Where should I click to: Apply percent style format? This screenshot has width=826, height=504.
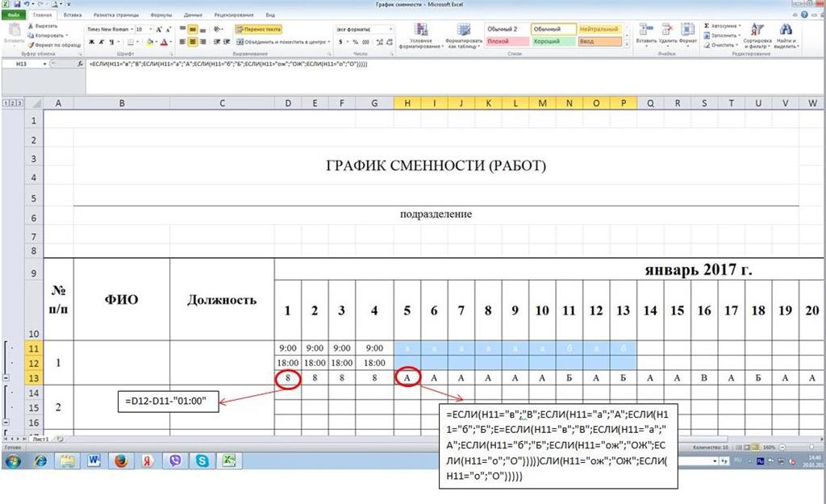(355, 42)
